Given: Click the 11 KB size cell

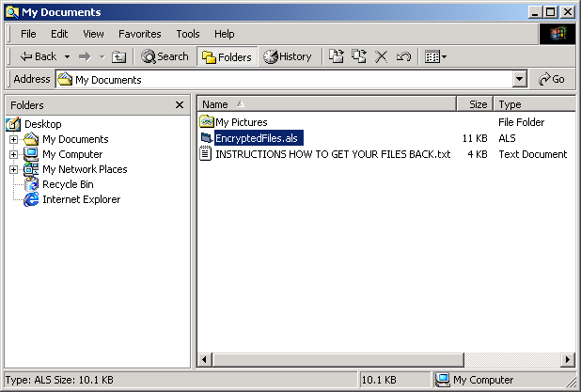Looking at the screenshot, I should [x=475, y=138].
